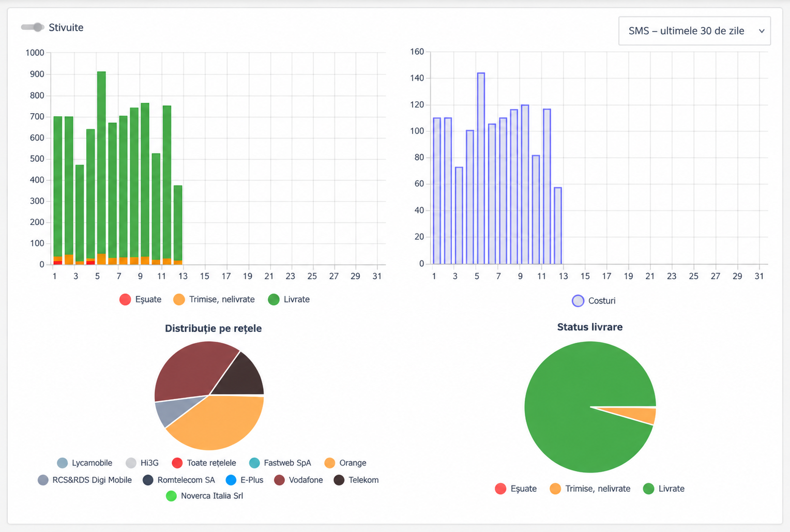Viewport: 790px width, 532px height.
Task: Click the green bar for day 11
Action: click(166, 182)
